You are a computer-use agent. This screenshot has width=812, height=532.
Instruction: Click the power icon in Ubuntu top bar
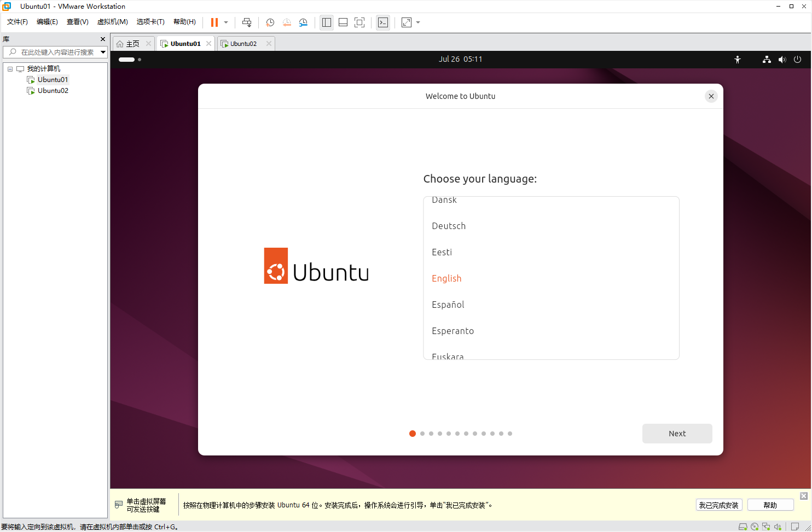click(x=797, y=60)
